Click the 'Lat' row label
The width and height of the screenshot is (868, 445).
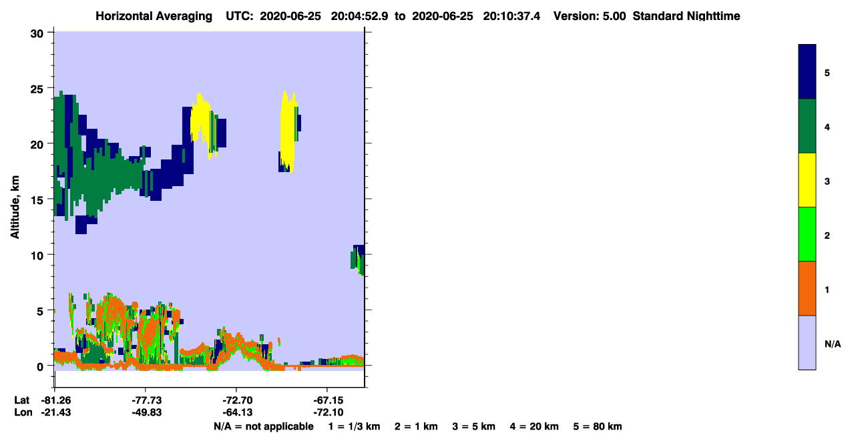point(21,400)
